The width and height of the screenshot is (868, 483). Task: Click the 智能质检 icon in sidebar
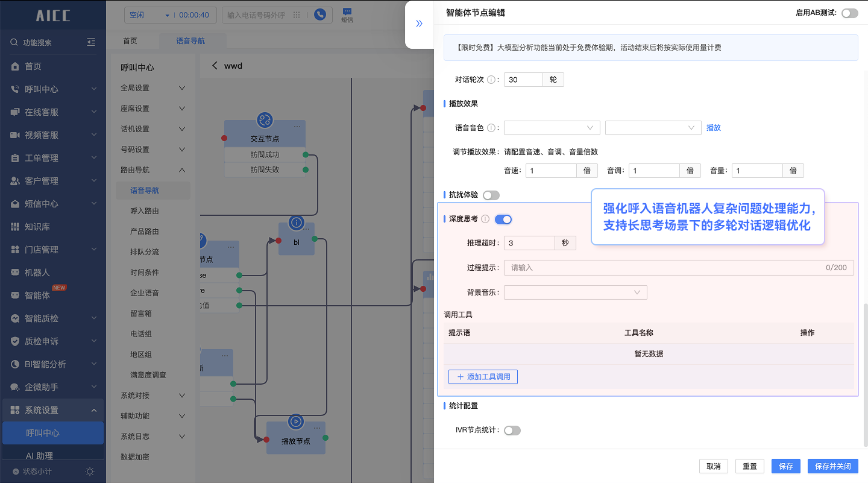pyautogui.click(x=15, y=318)
